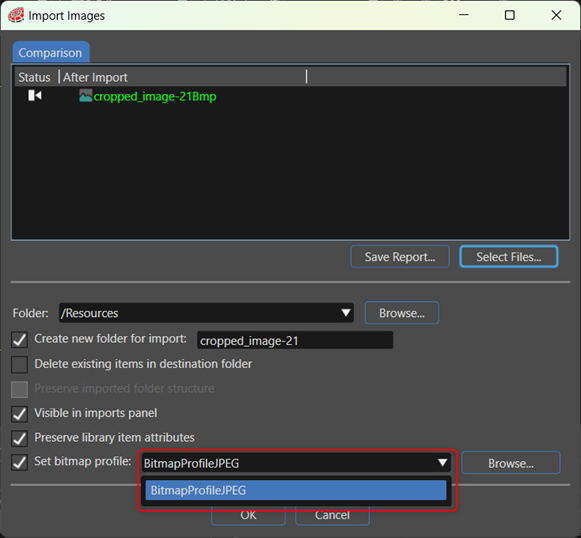Image resolution: width=581 pixels, height=538 pixels.
Task: Toggle Preserve library item attributes checkbox
Action: pos(19,438)
